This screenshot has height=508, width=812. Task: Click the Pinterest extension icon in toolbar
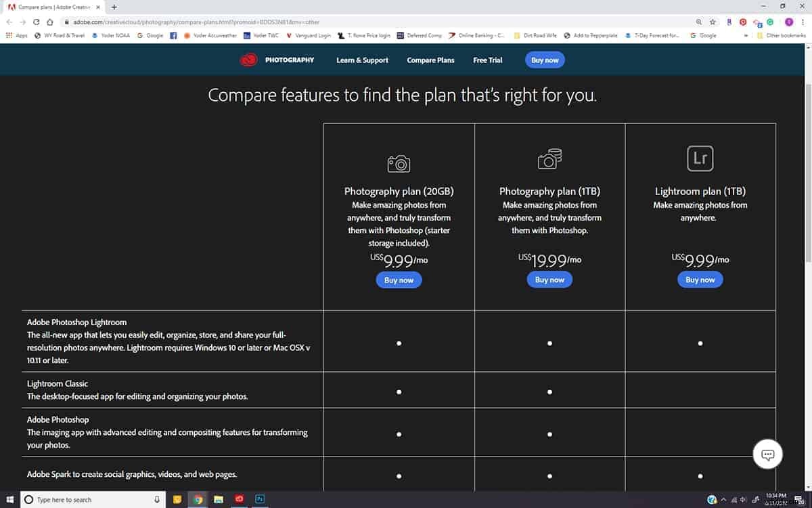coord(743,22)
